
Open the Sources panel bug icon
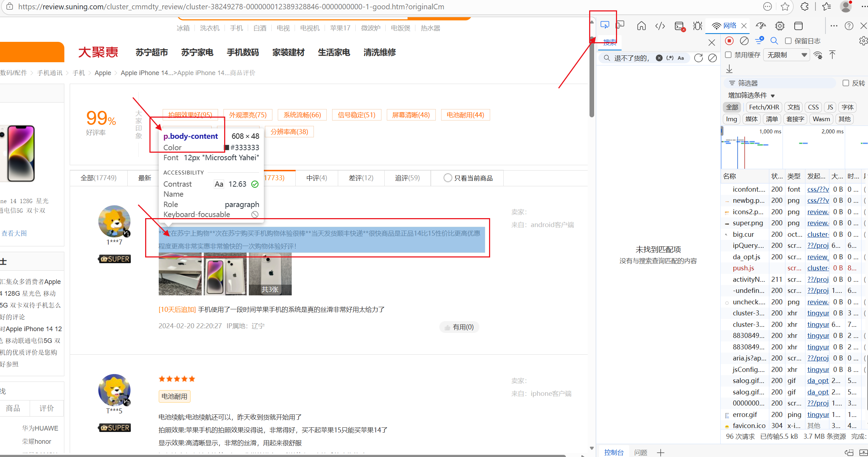pyautogui.click(x=697, y=26)
